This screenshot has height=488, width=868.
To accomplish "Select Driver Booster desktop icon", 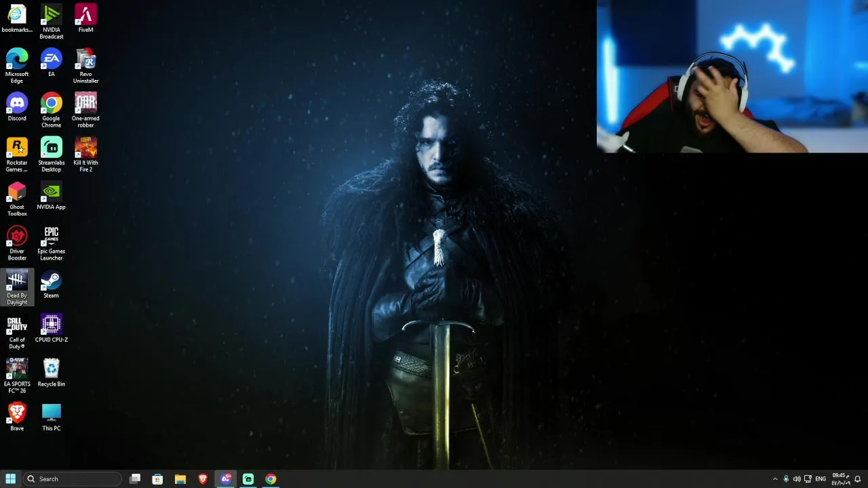I will [17, 243].
